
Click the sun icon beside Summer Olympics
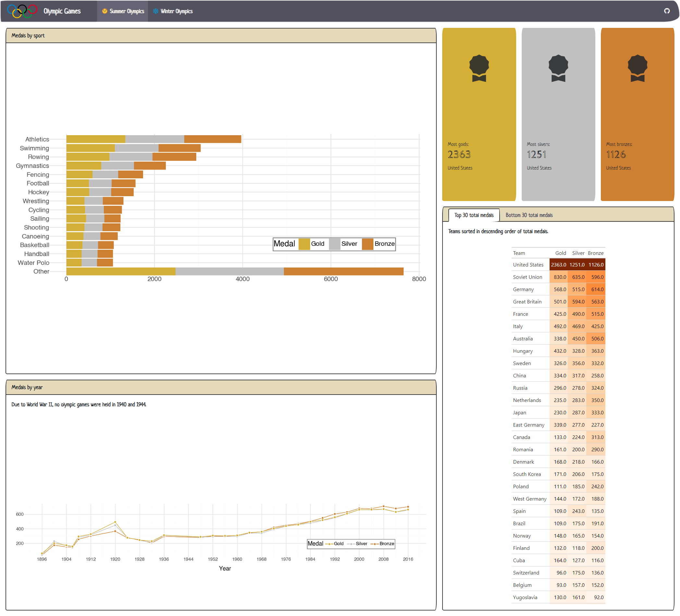point(104,11)
